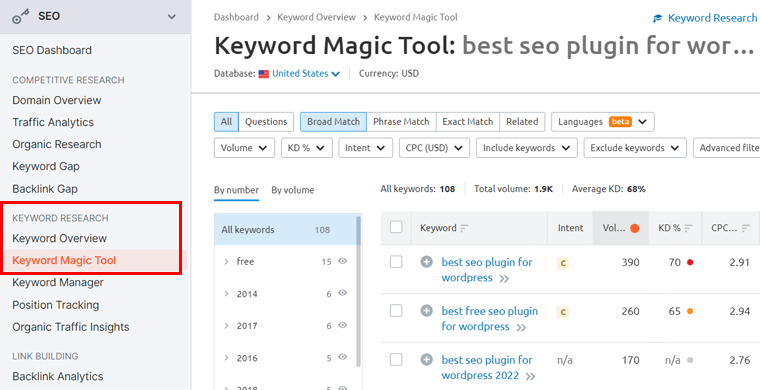Go to Position Tracking
The image size is (760, 390).
point(55,305)
